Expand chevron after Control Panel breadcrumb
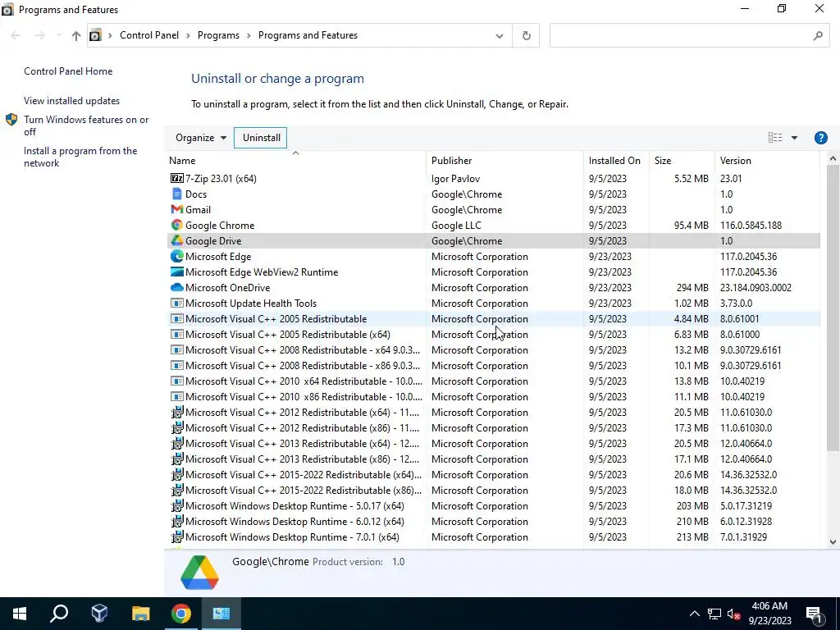Screen dimensions: 840x630 [188, 35]
